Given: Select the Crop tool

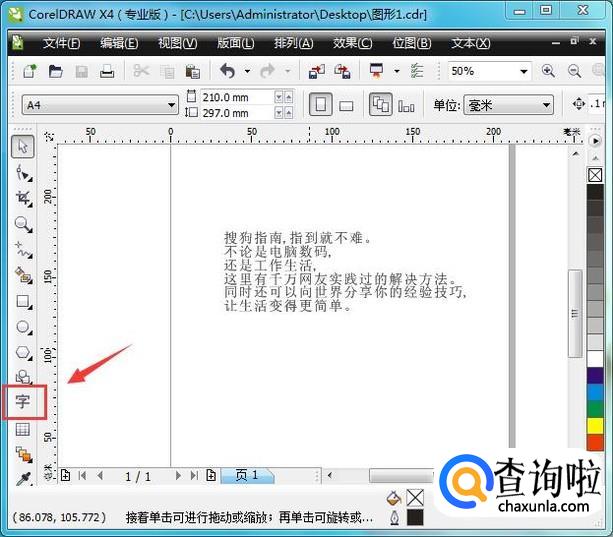Looking at the screenshot, I should 23,199.
